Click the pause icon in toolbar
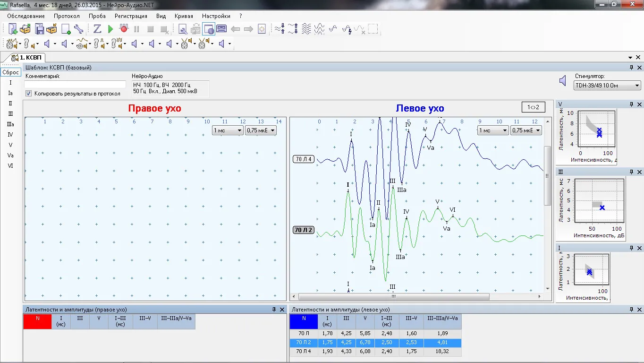644x363 pixels. [x=136, y=29]
